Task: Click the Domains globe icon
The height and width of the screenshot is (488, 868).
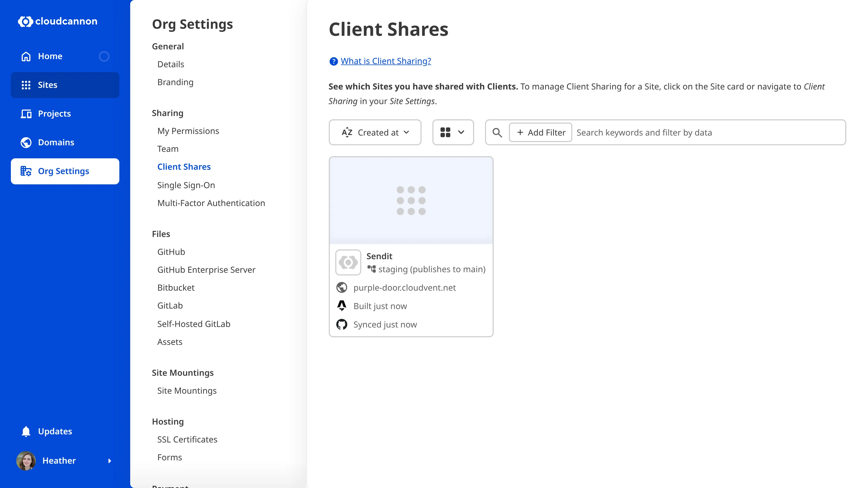Action: coord(26,142)
